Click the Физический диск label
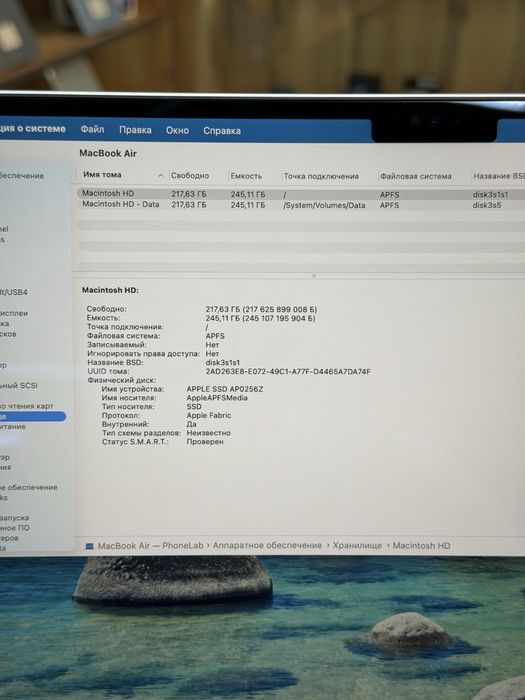525x700 pixels. click(x=122, y=380)
